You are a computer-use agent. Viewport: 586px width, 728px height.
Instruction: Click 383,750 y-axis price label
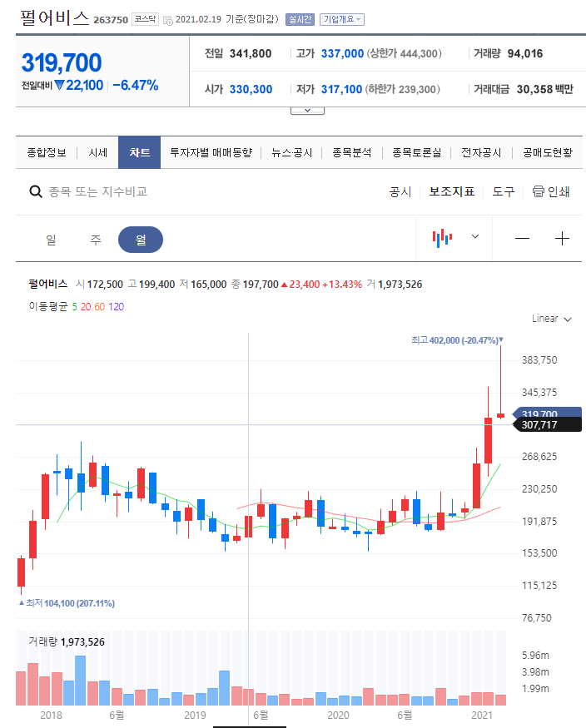(x=539, y=359)
